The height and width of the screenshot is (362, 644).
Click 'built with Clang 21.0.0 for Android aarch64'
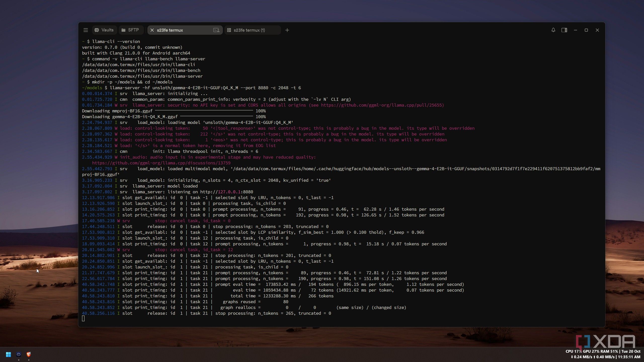pyautogui.click(x=136, y=53)
